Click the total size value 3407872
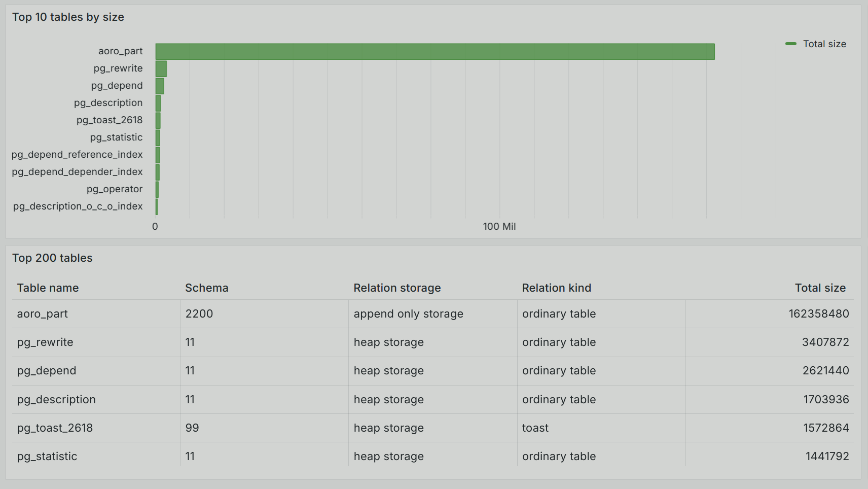The height and width of the screenshot is (489, 868). 825,342
